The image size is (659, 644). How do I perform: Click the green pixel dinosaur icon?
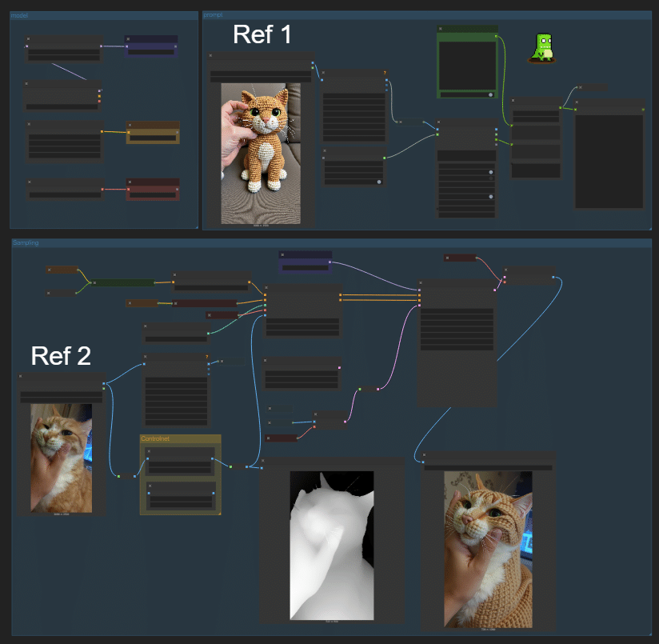click(541, 48)
